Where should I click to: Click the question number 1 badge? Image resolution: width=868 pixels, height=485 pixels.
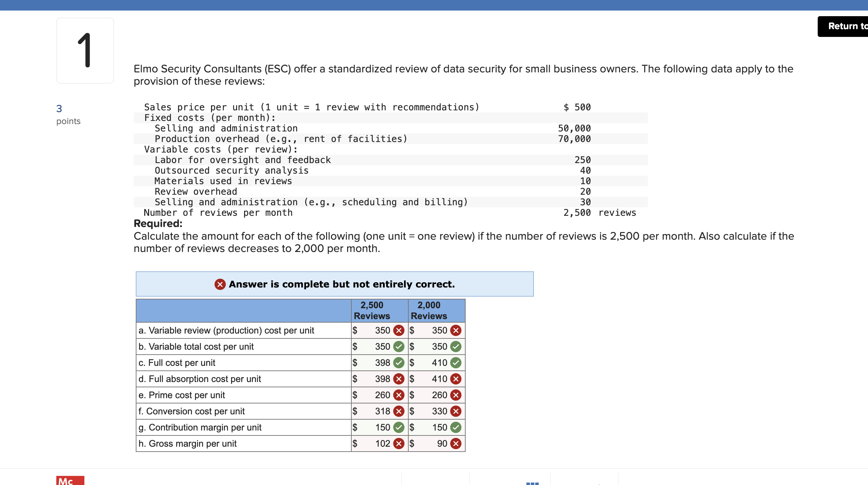[85, 50]
